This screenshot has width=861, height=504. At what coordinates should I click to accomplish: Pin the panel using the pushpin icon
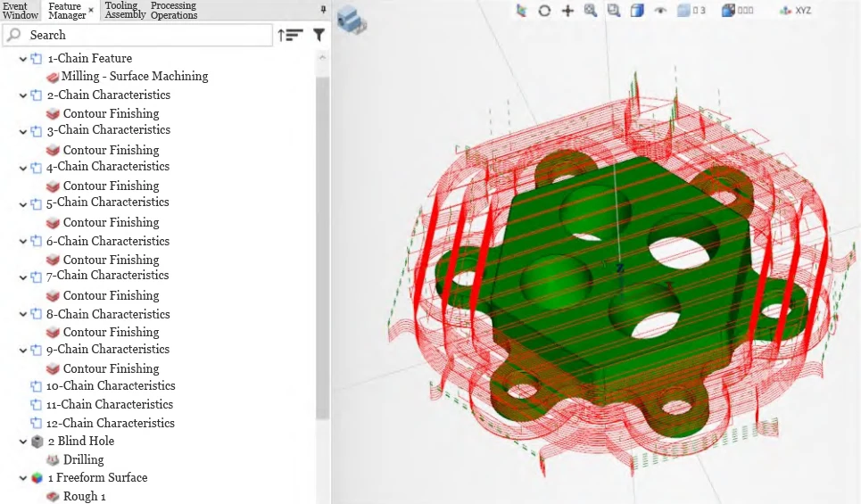coord(323,10)
